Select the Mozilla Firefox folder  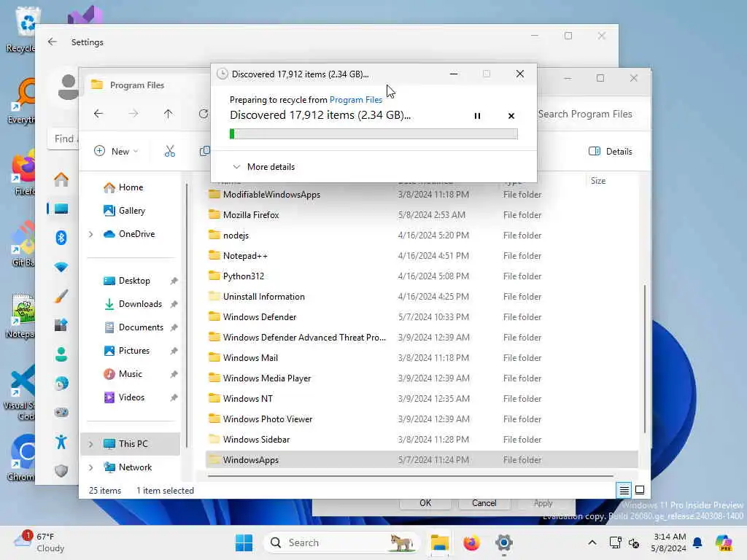[x=422, y=215]
